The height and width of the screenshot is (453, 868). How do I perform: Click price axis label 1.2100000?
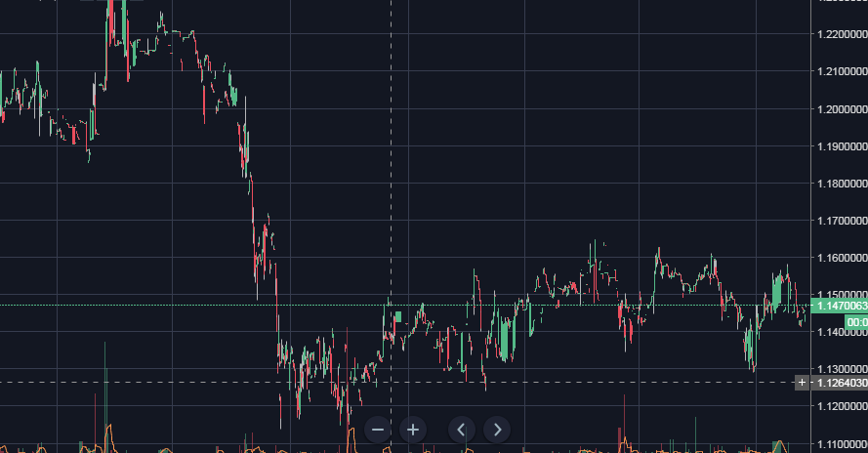pyautogui.click(x=842, y=71)
